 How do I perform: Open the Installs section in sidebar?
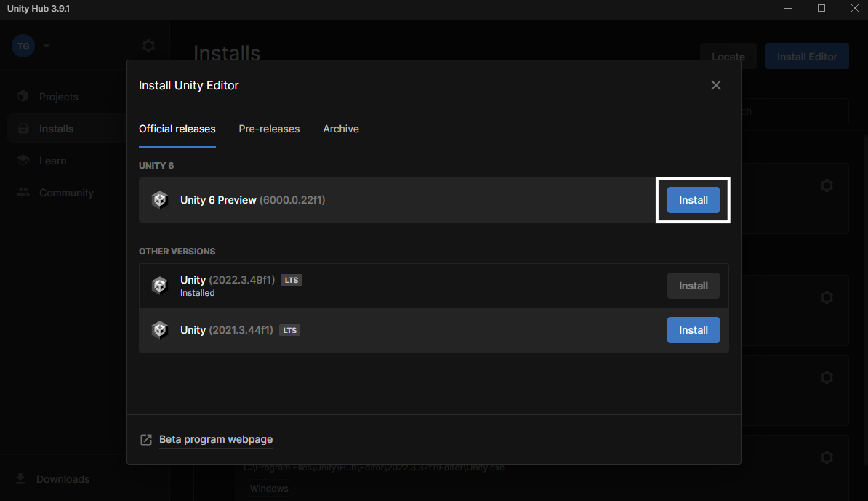point(56,129)
